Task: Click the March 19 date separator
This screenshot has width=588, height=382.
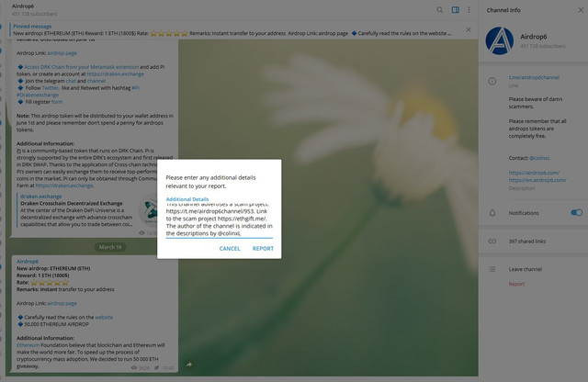Action: point(110,247)
